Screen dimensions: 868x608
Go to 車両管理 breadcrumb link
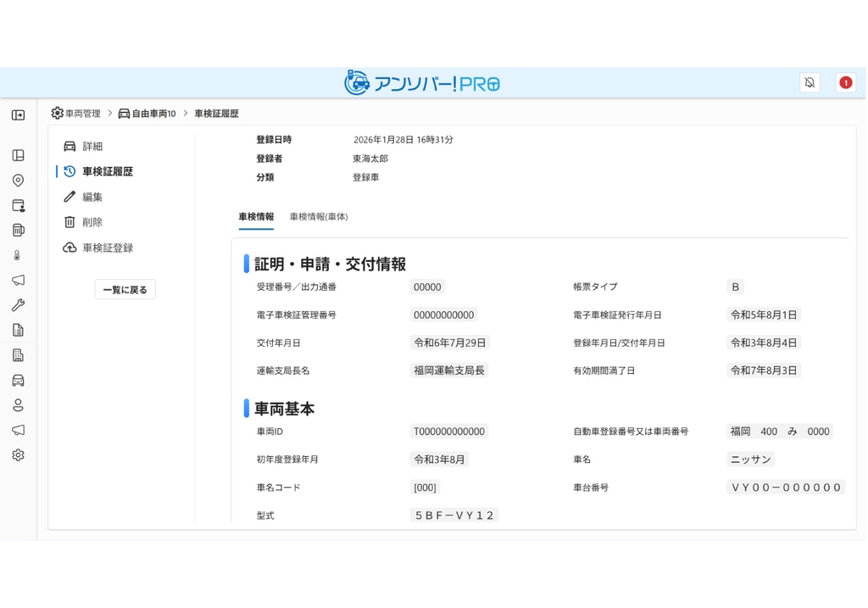(x=83, y=114)
